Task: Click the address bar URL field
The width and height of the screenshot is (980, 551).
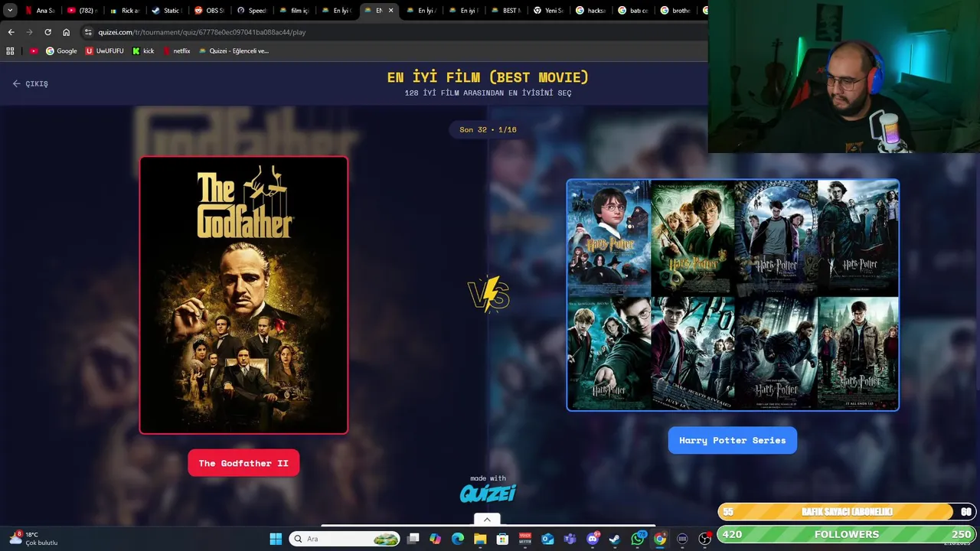Action: 390,32
